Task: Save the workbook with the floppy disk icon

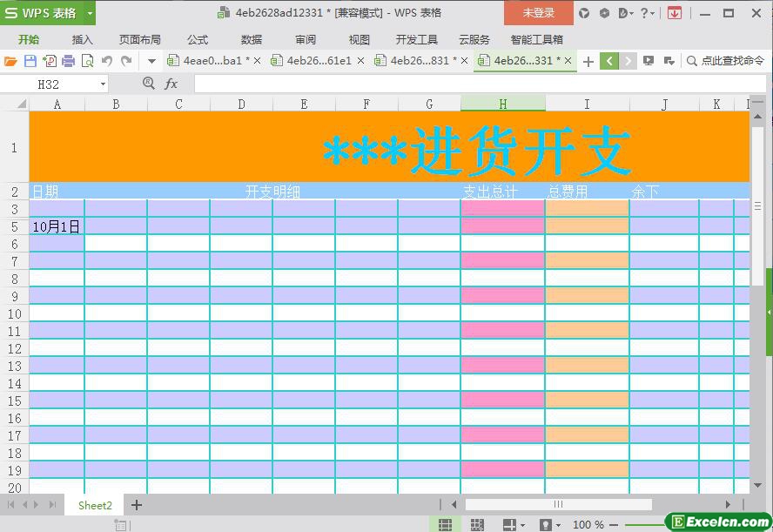Action: coord(30,61)
